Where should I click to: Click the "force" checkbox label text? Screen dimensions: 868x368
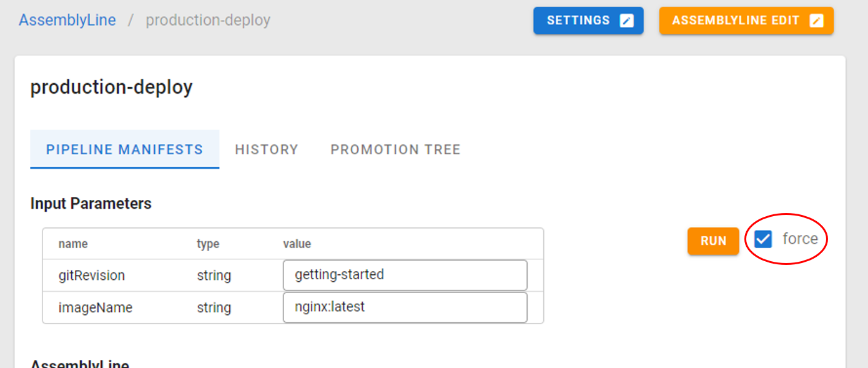tap(800, 239)
